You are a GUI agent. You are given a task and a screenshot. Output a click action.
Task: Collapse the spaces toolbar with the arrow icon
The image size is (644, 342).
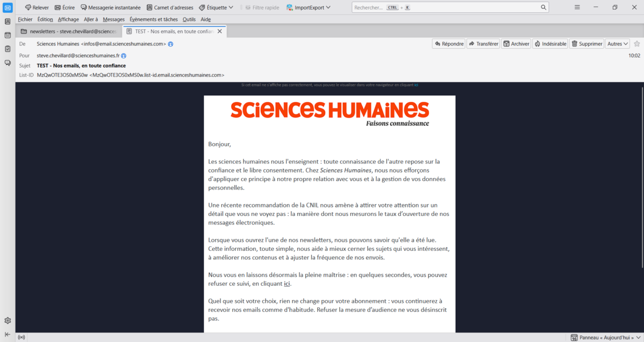8,334
